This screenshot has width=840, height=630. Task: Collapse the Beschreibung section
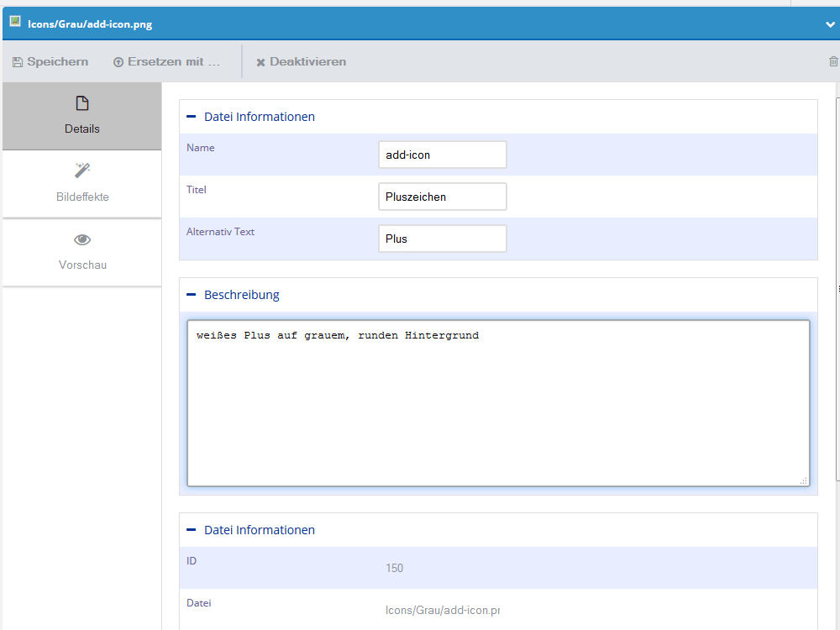(x=191, y=295)
